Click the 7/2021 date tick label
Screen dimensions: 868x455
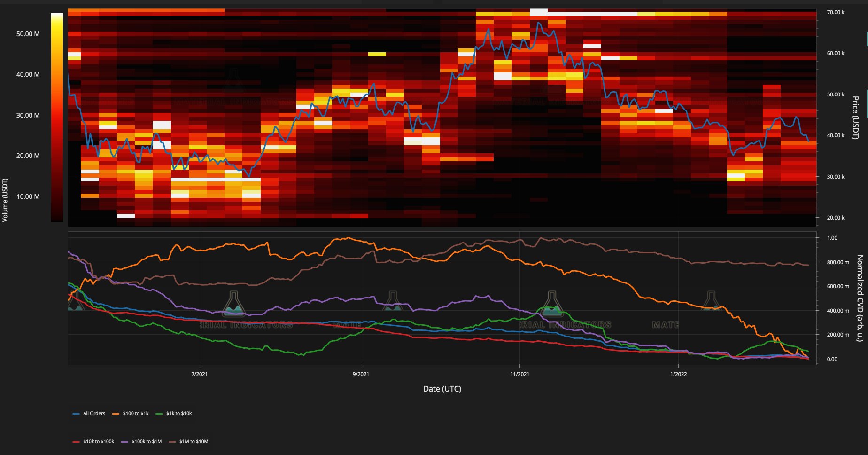[200, 374]
